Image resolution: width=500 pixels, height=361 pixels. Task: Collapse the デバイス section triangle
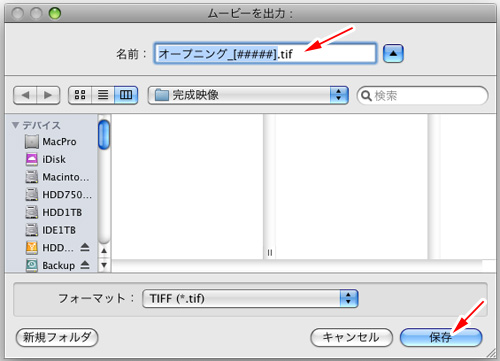15,125
